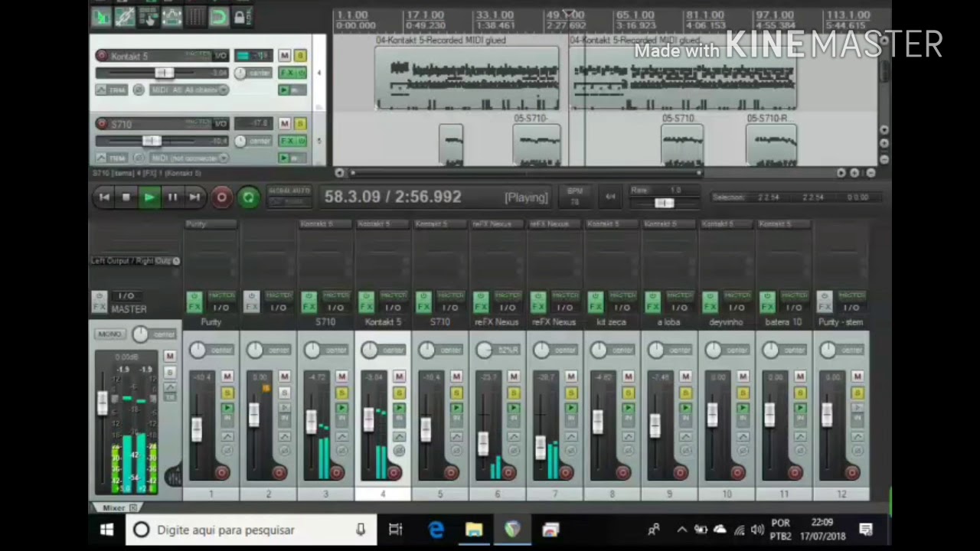Open the 4/4 time signature field
The height and width of the screenshot is (551, 980).
[x=610, y=197]
